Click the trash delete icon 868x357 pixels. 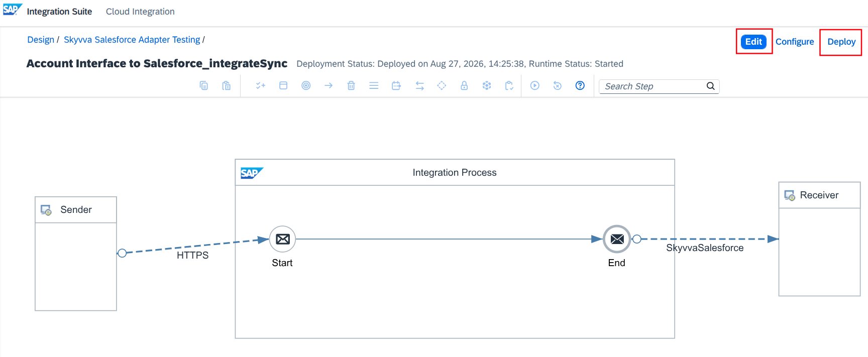coord(351,85)
